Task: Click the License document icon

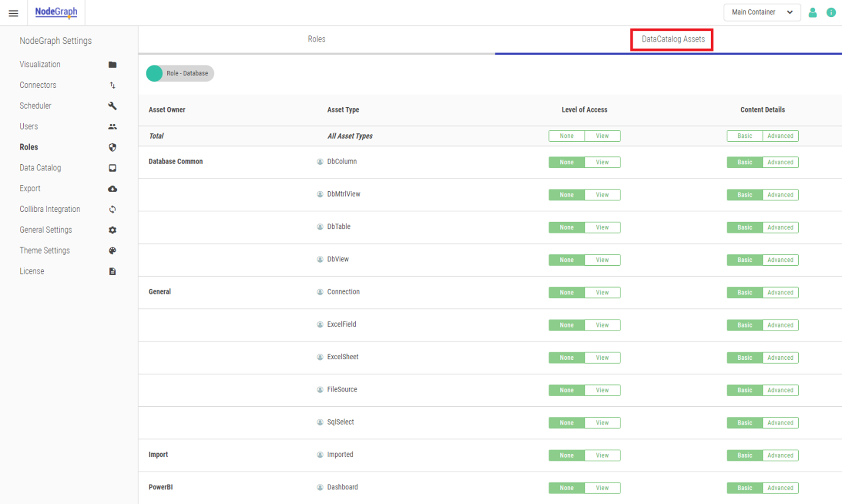Action: click(113, 271)
